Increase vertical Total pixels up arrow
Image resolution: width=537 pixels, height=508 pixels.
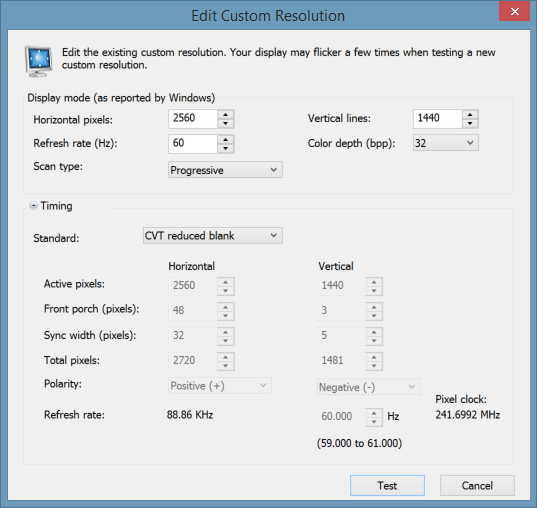(374, 357)
